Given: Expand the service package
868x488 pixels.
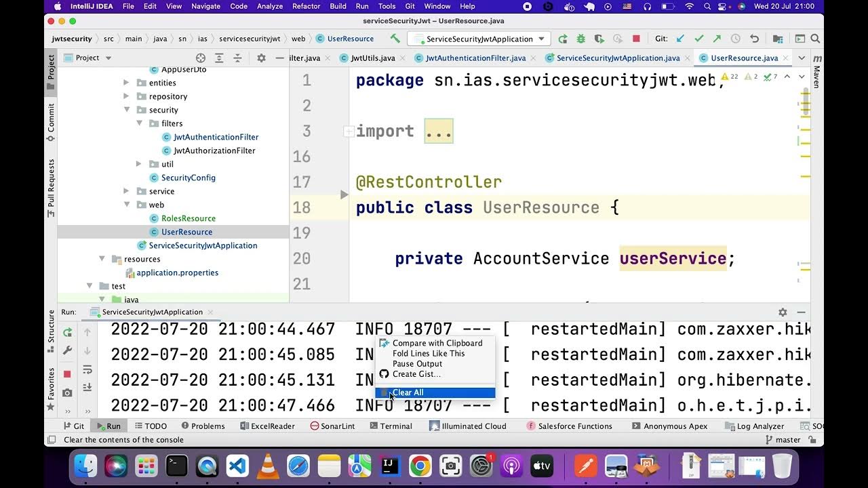Looking at the screenshot, I should click(126, 191).
